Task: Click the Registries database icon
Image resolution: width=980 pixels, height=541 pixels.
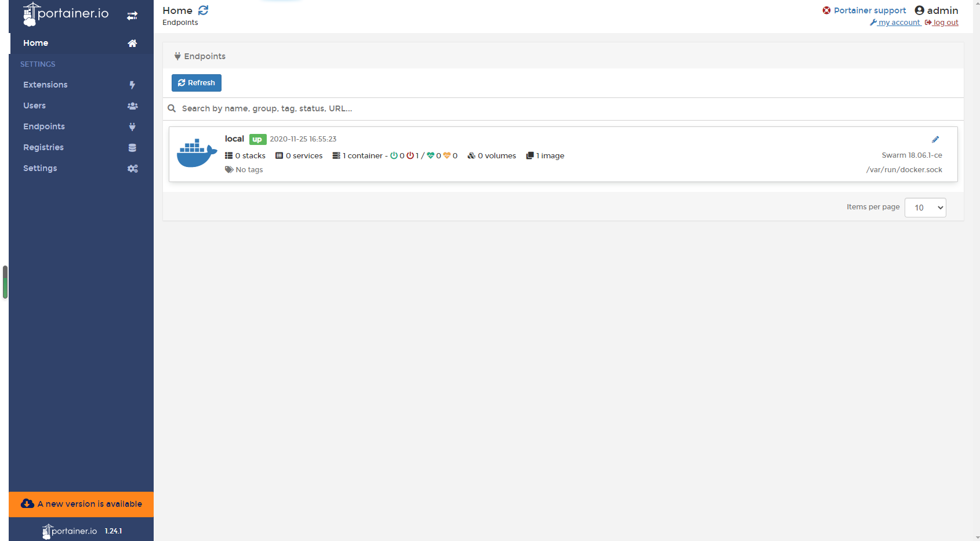Action: click(x=132, y=148)
